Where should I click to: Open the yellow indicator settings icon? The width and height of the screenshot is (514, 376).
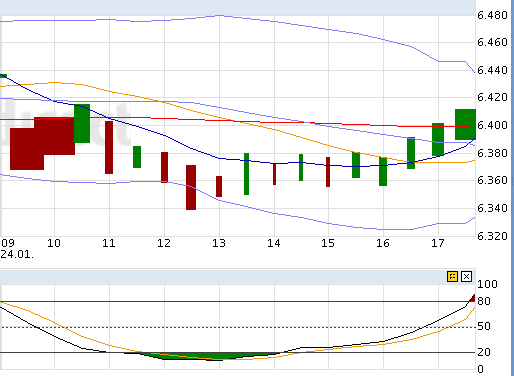pyautogui.click(x=452, y=276)
